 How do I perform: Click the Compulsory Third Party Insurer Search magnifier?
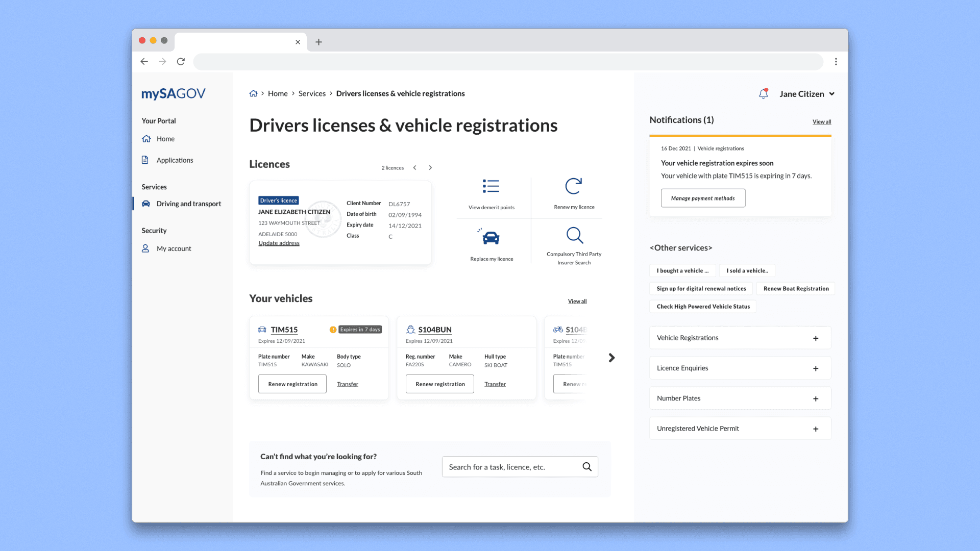click(x=574, y=235)
